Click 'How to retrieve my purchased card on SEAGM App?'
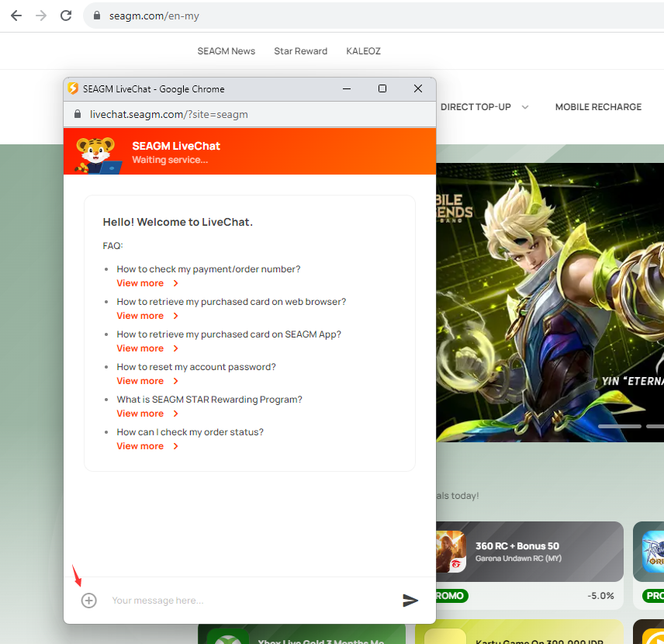Image resolution: width=664 pixels, height=644 pixels. (x=229, y=334)
